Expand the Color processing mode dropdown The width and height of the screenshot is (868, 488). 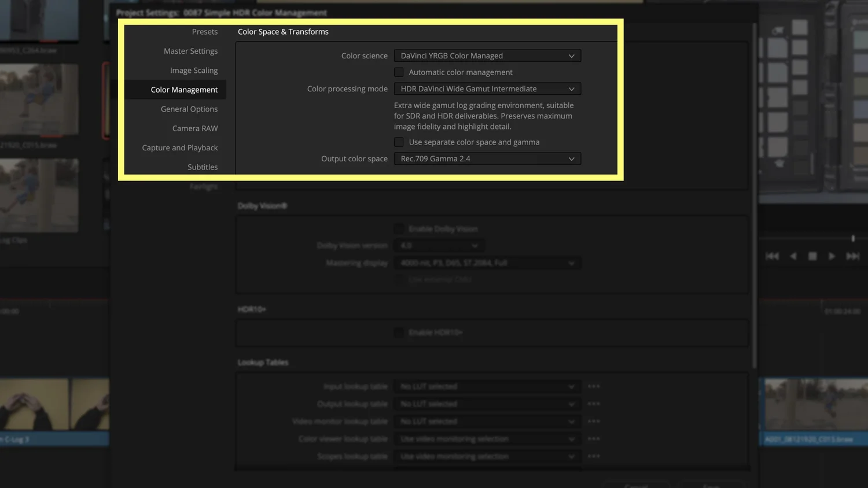pyautogui.click(x=487, y=88)
